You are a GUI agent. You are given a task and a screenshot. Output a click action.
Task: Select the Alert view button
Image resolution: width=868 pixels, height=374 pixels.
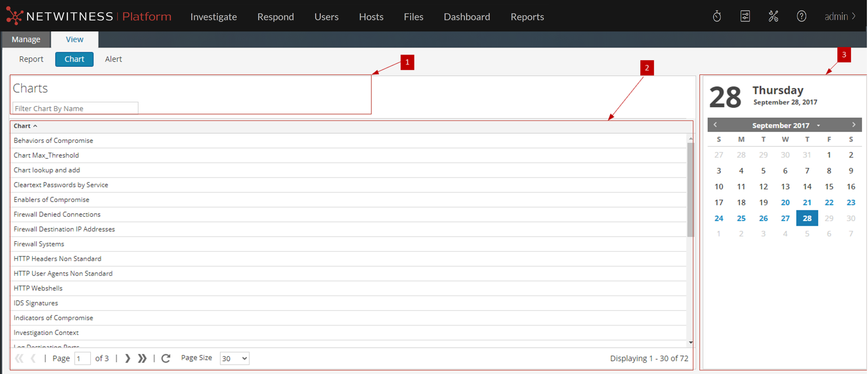pyautogui.click(x=113, y=59)
